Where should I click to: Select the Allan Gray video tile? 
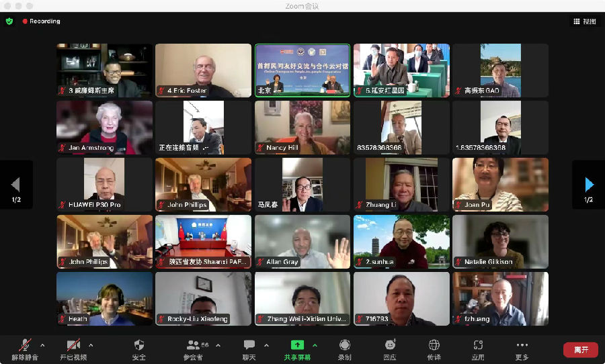point(302,242)
